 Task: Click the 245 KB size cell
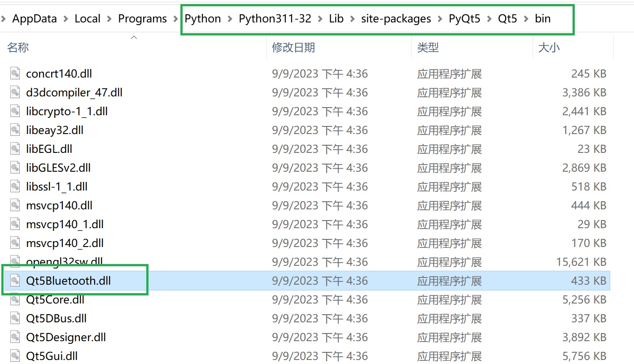(x=589, y=74)
